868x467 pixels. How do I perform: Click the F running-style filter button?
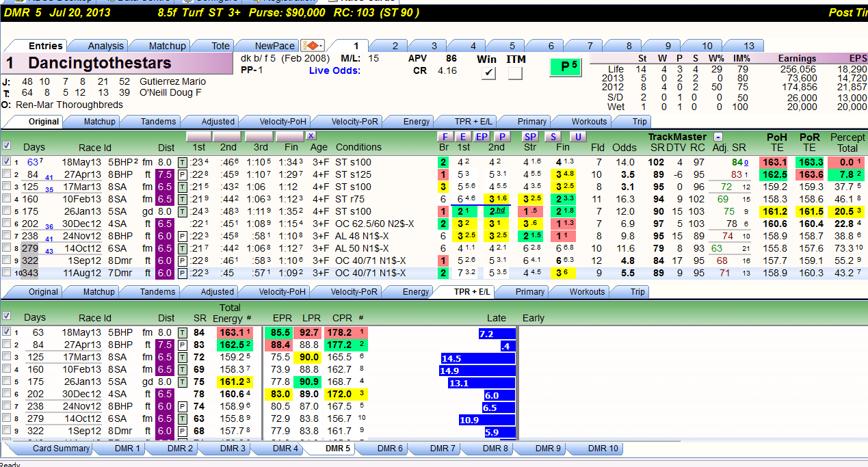445,137
